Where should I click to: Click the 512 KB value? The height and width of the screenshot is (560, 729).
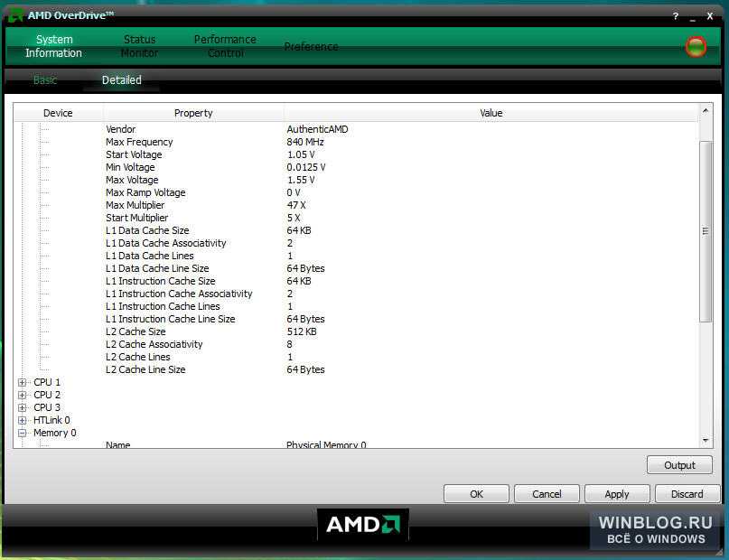302,331
